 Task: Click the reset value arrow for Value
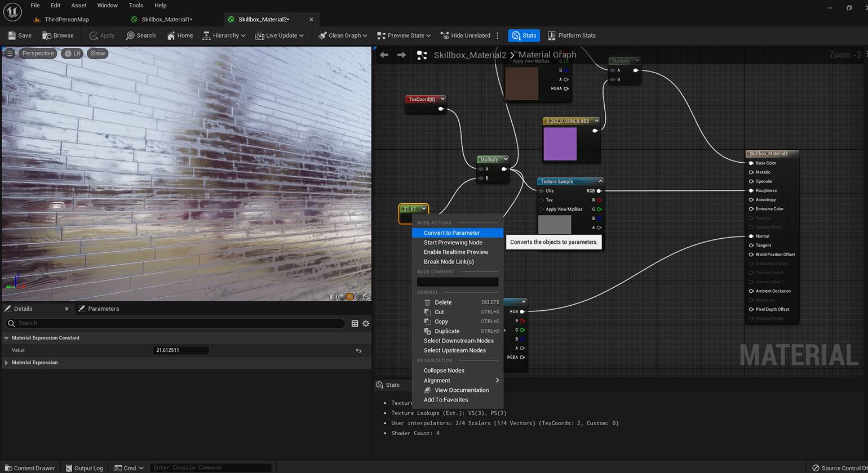[x=358, y=350]
